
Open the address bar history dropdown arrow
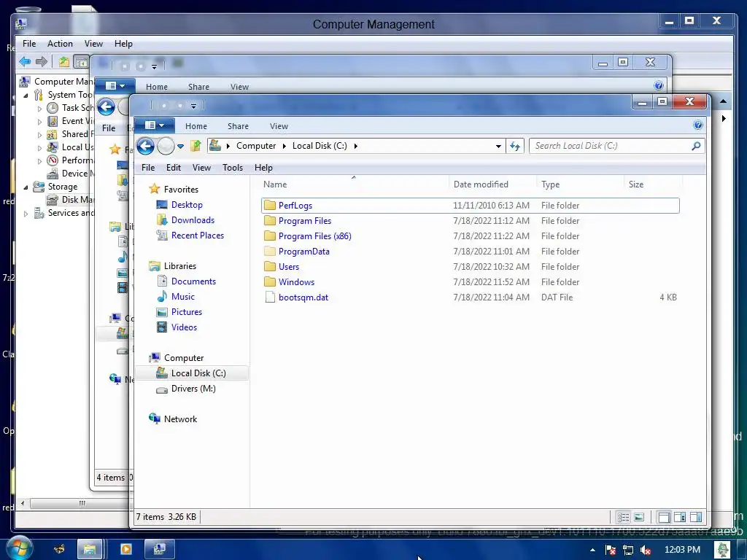tap(498, 146)
